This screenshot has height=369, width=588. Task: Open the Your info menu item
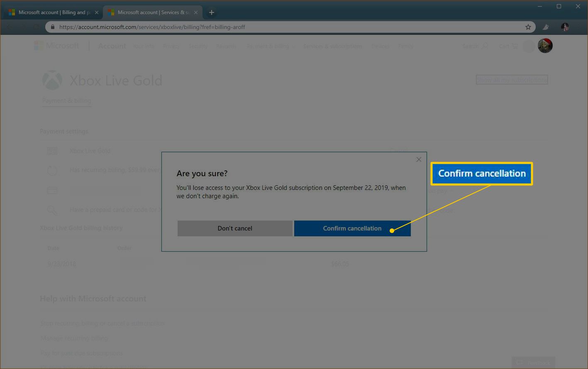click(x=144, y=46)
